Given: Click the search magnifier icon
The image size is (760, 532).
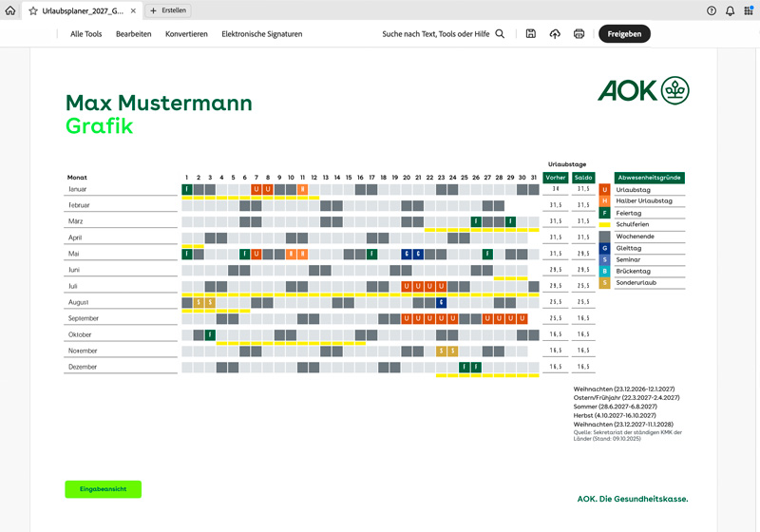Looking at the screenshot, I should click(x=500, y=33).
